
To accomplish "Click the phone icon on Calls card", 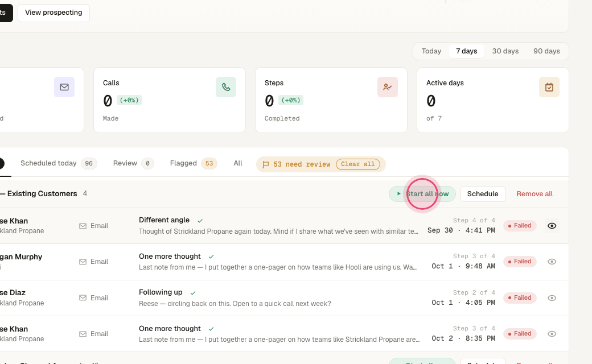I will [226, 87].
